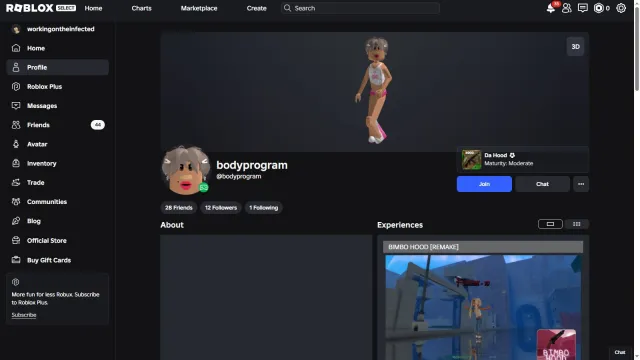Toggle the 3D avatar view
640x360 pixels.
[576, 47]
